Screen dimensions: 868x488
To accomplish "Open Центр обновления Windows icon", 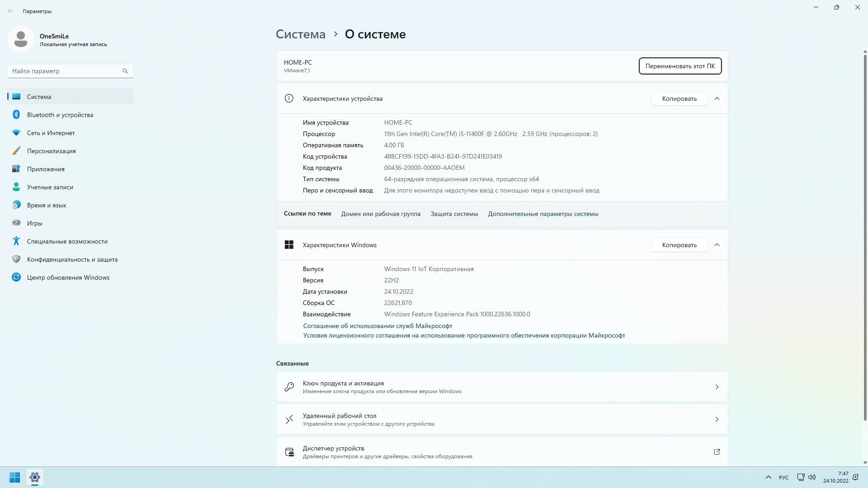I will point(16,277).
